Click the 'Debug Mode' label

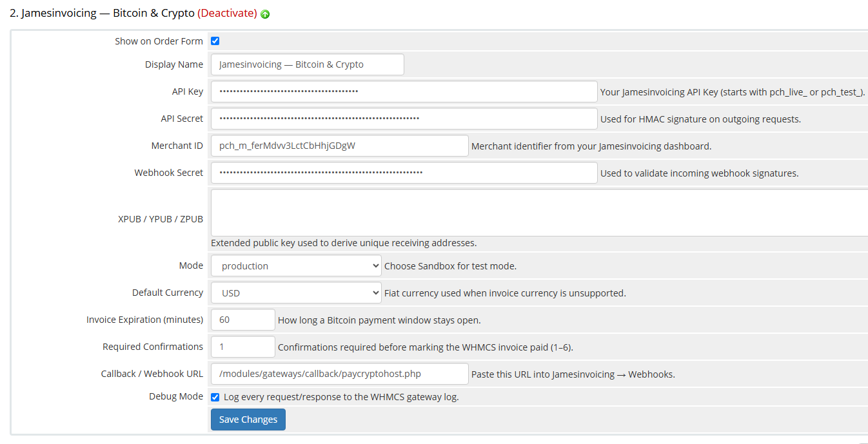coord(176,397)
